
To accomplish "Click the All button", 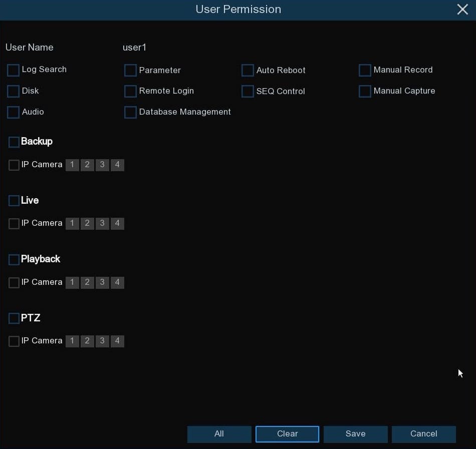I will coord(219,434).
